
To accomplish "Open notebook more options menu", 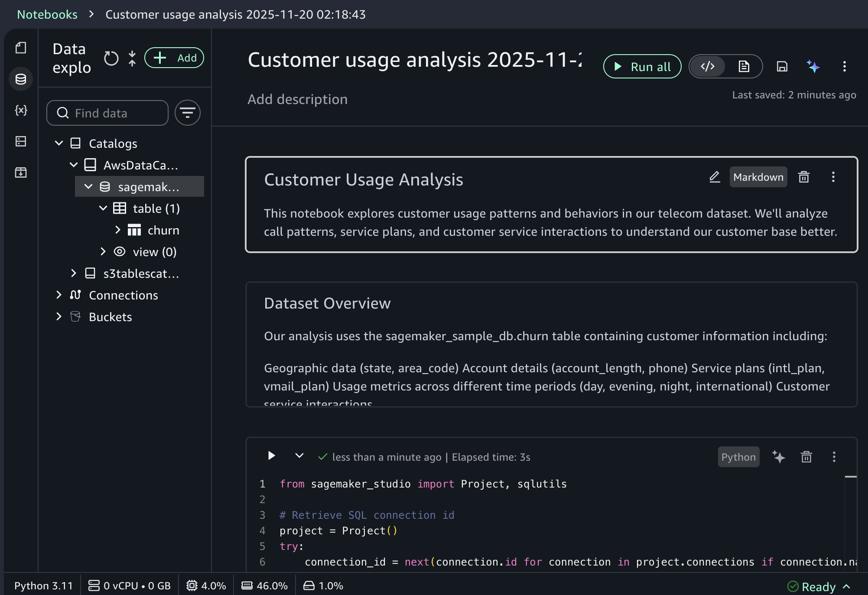I will coord(844,66).
